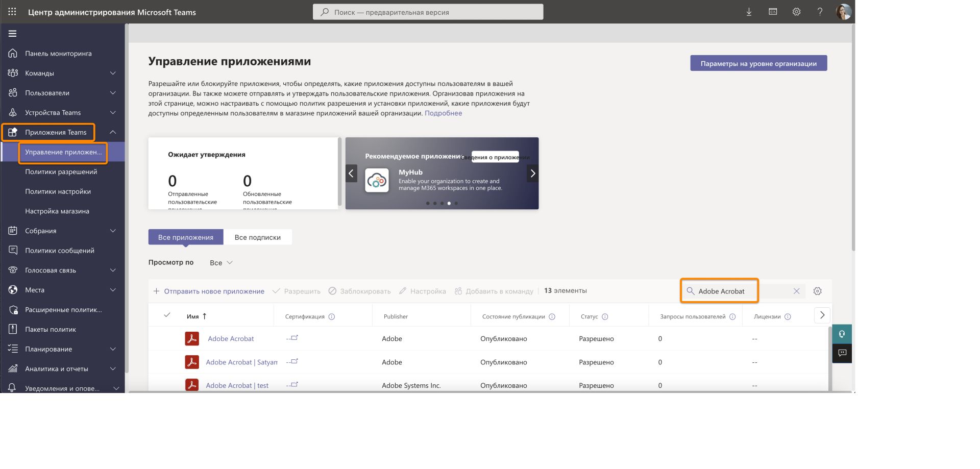This screenshot has height=469, width=980.
Task: Show next featured app slide
Action: click(x=533, y=174)
